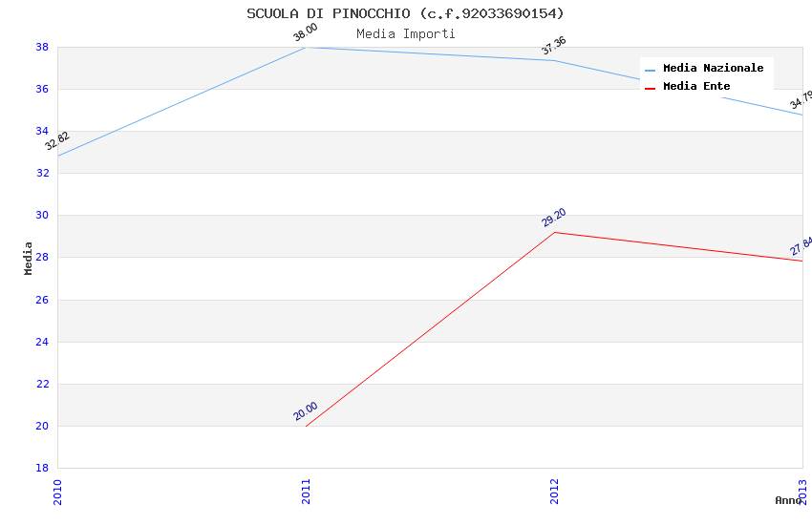This screenshot has height=525, width=812.
Task: Click the Anno x-axis title
Action: [788, 500]
